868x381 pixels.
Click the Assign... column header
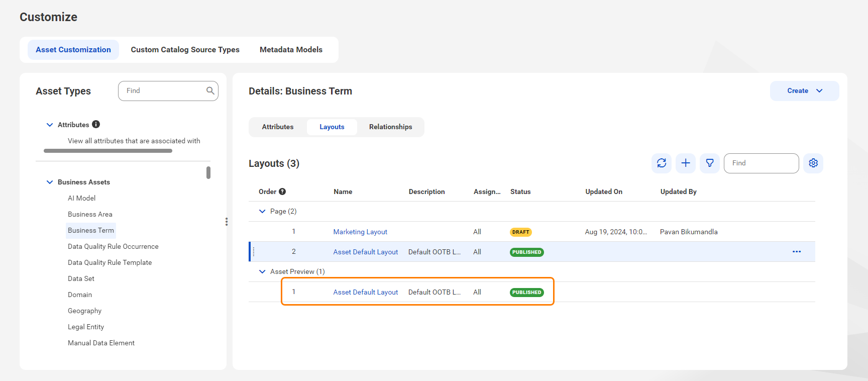tap(487, 192)
